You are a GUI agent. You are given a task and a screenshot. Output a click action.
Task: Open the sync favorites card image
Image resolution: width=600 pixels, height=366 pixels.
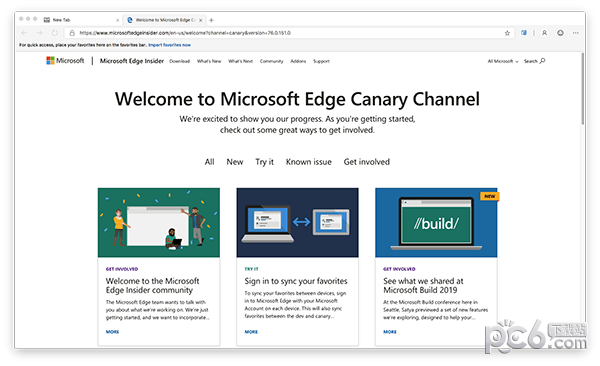297,222
